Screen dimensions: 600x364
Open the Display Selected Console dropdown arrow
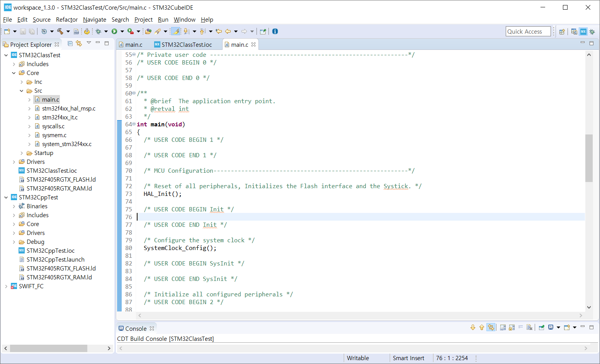click(558, 328)
